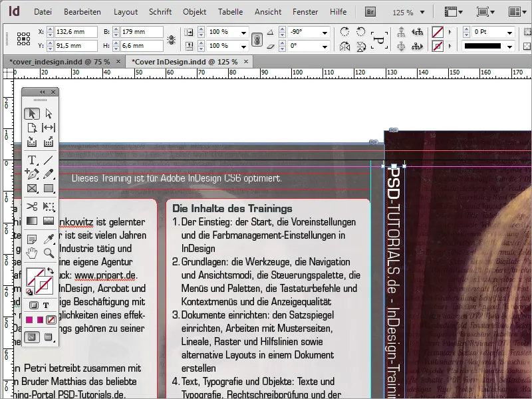This screenshot has width=532, height=399.
Task: Open arrange documents dropdown
Action: 519,12
